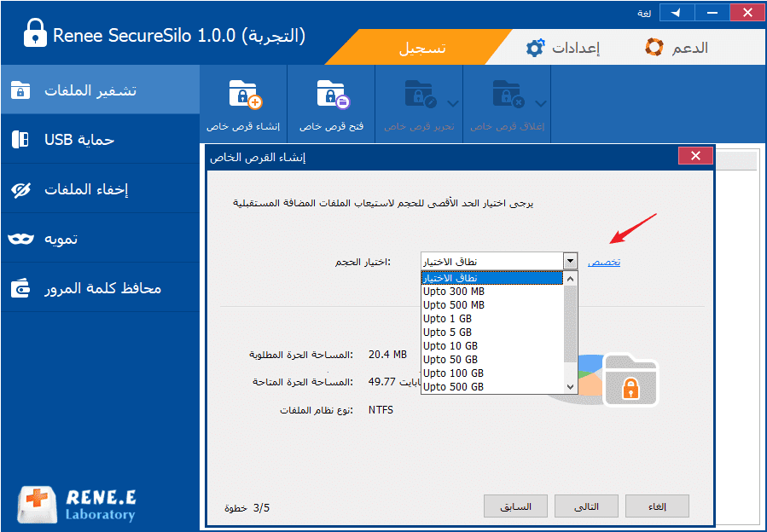This screenshot has height=532, width=767.
Task: Click the 3/5 خطوة step indicator
Action: tap(247, 508)
